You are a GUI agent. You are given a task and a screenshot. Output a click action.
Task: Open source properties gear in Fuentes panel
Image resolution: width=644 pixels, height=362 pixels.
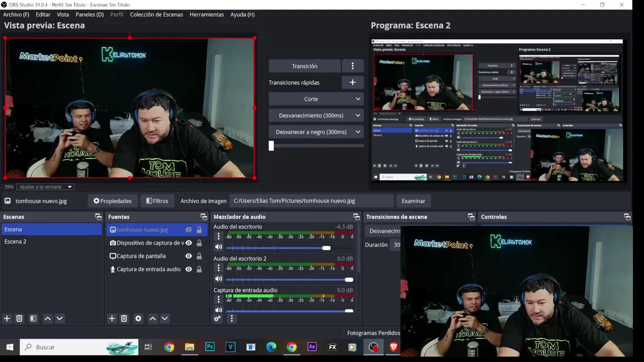click(138, 318)
